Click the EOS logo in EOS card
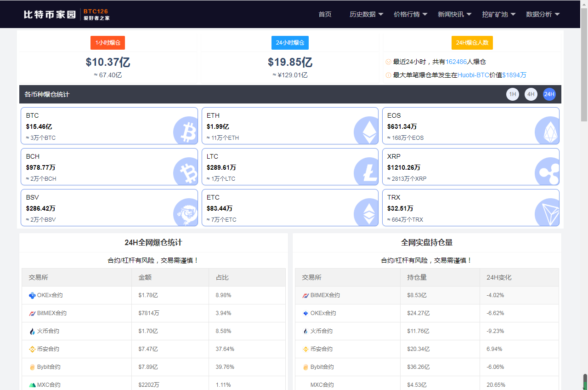This screenshot has height=390, width=588. 547,131
